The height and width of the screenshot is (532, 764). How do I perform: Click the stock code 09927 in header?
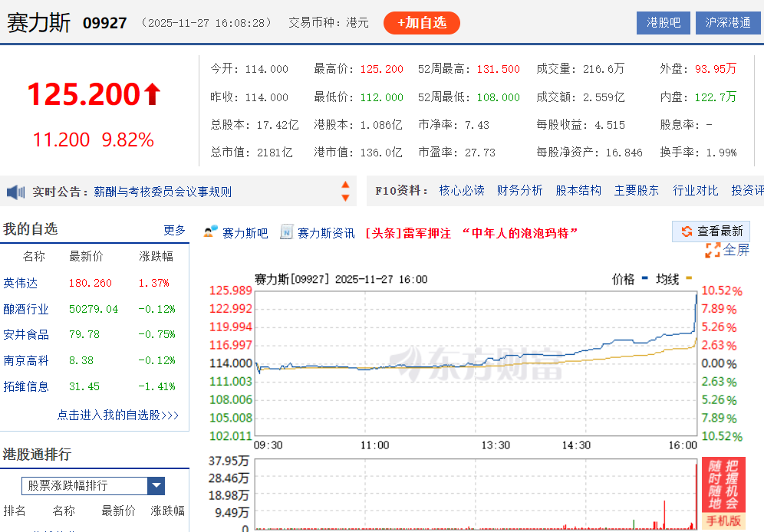[x=105, y=23]
